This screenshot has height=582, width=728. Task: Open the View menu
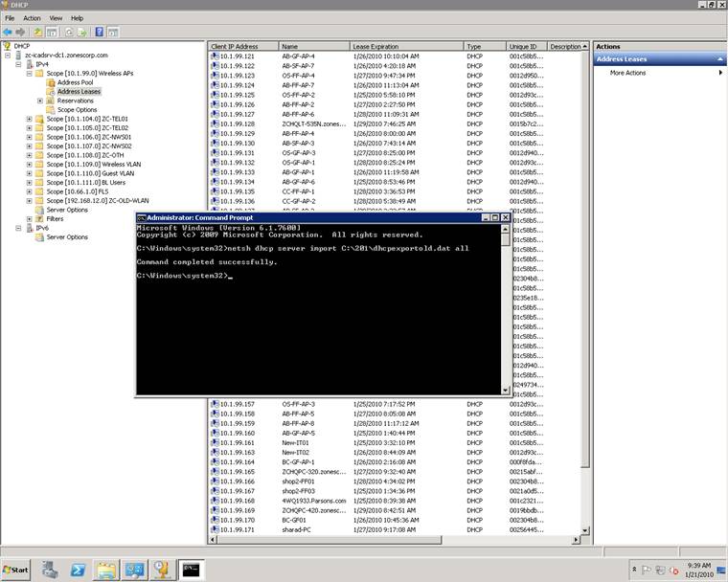click(x=56, y=18)
